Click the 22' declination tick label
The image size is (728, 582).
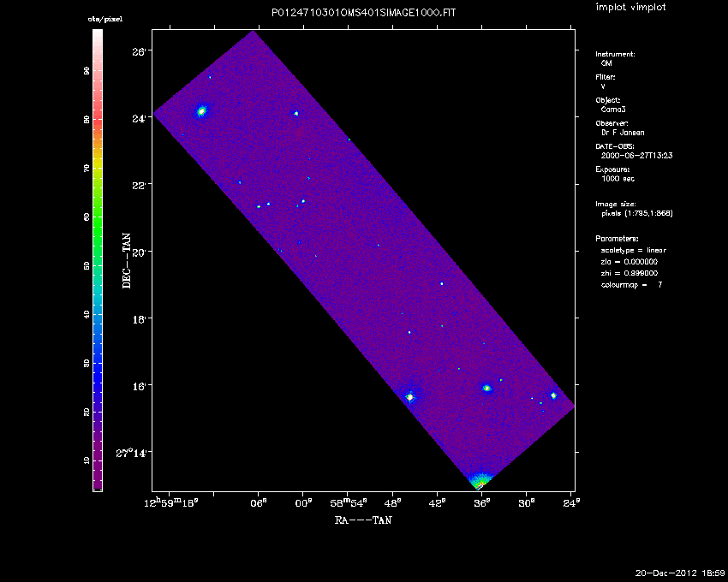coord(139,185)
